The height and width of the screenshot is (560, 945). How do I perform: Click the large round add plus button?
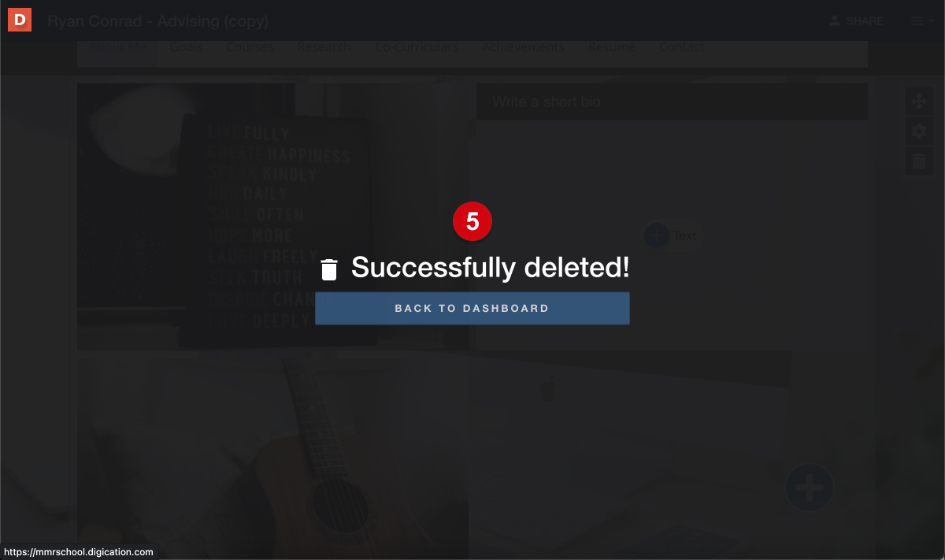(810, 488)
